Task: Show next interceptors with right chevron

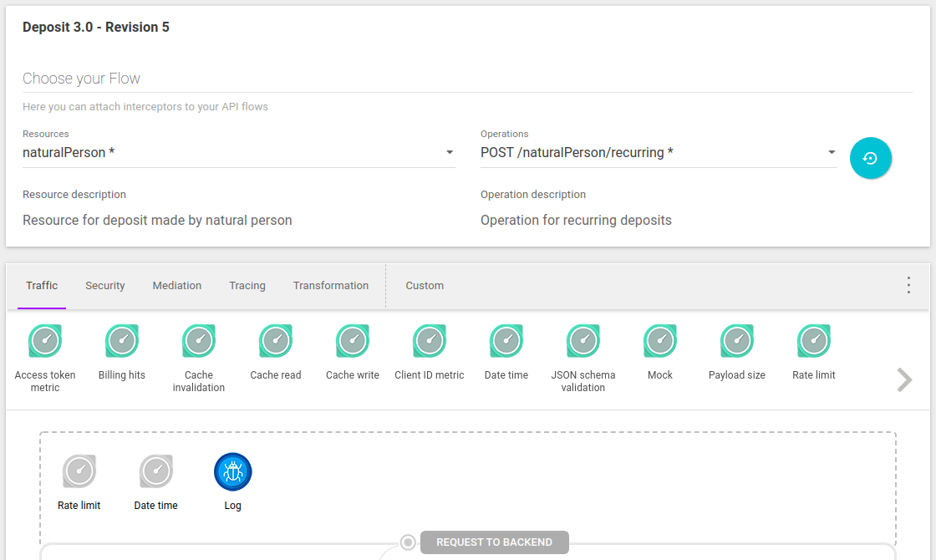Action: [x=904, y=379]
